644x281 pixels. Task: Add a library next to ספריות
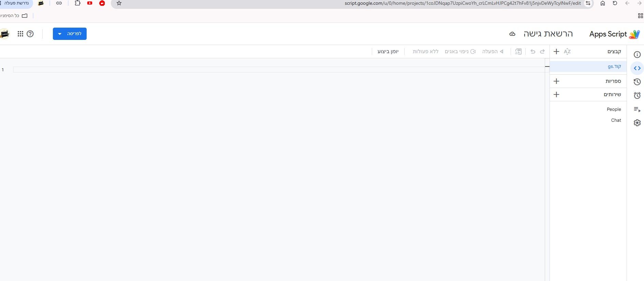556,81
